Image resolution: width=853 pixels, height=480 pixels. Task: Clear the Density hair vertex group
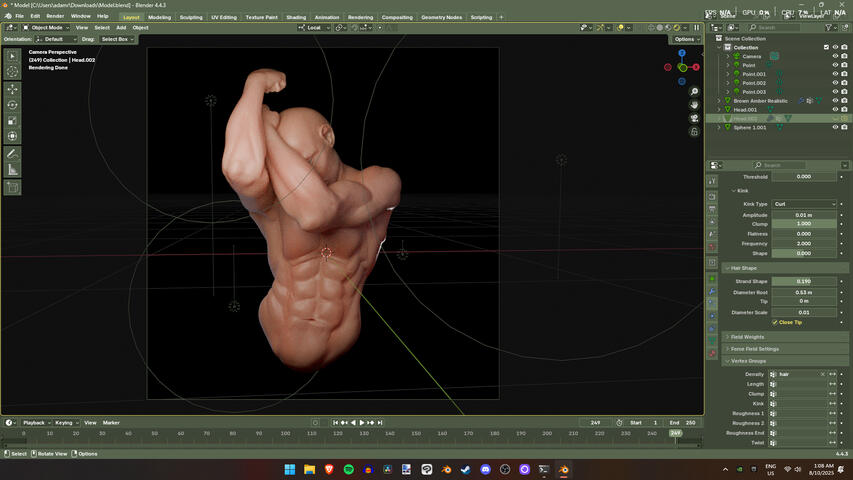pyautogui.click(x=823, y=374)
